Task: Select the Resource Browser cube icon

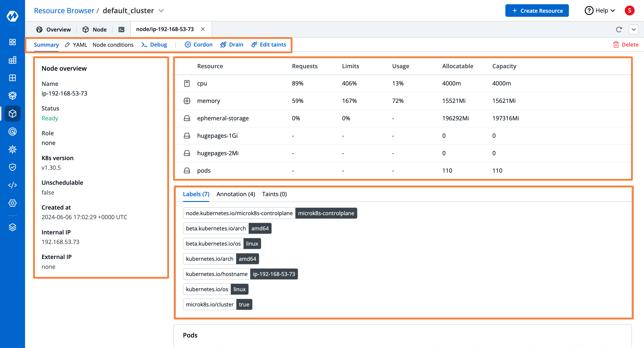Action: point(13,113)
